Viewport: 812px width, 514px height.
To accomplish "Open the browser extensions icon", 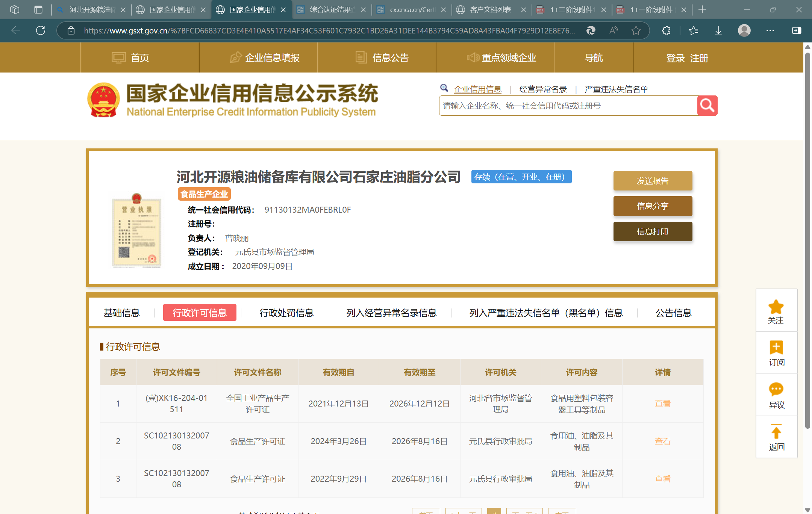I will pos(666,30).
